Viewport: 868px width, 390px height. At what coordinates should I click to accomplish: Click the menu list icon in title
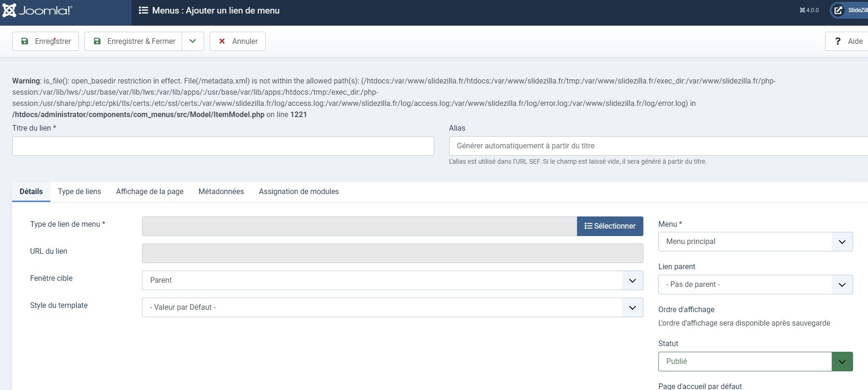(143, 10)
